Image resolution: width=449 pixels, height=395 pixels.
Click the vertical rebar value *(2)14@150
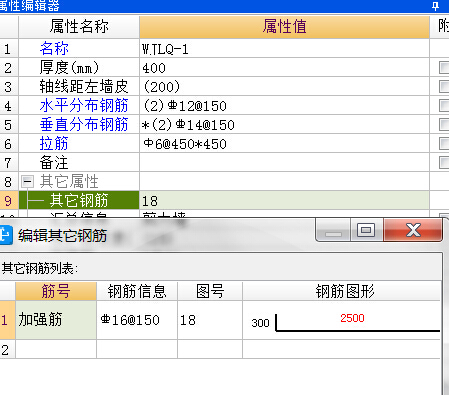pos(284,125)
